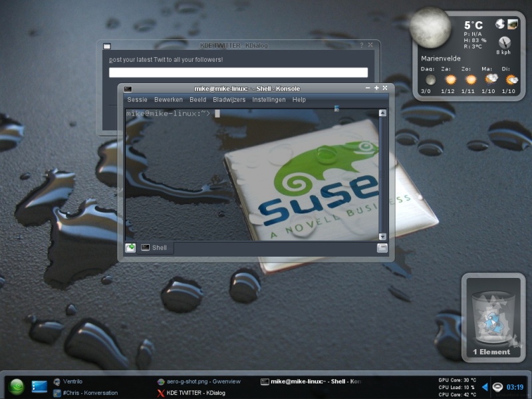Click the close-tab icon at Konsole bottom right

(x=382, y=248)
